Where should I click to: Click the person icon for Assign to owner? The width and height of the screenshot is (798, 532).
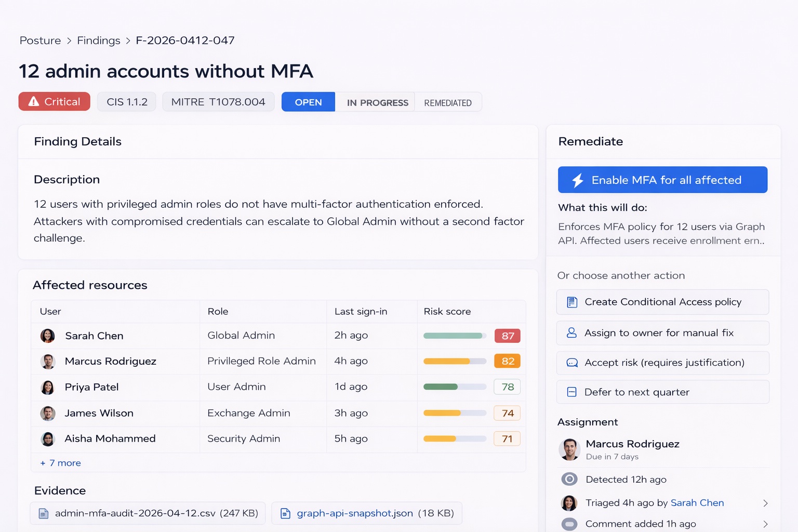pos(571,333)
